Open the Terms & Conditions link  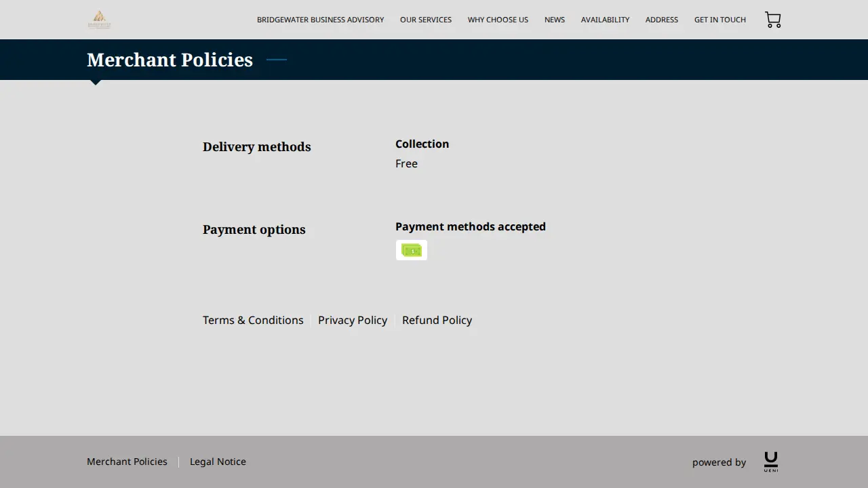tap(253, 320)
